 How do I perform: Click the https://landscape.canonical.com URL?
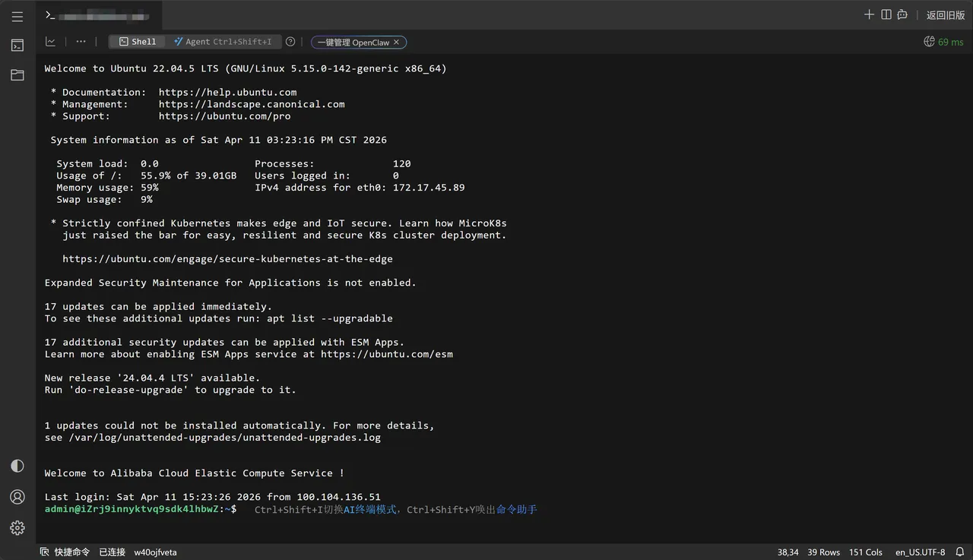click(x=252, y=104)
